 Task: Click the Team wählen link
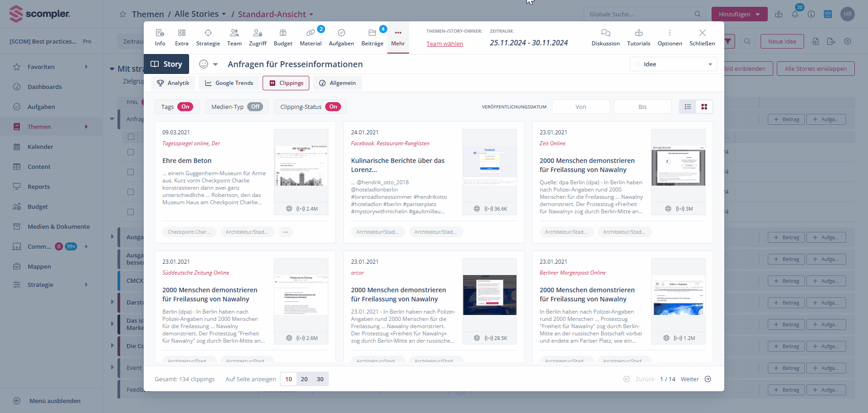444,44
